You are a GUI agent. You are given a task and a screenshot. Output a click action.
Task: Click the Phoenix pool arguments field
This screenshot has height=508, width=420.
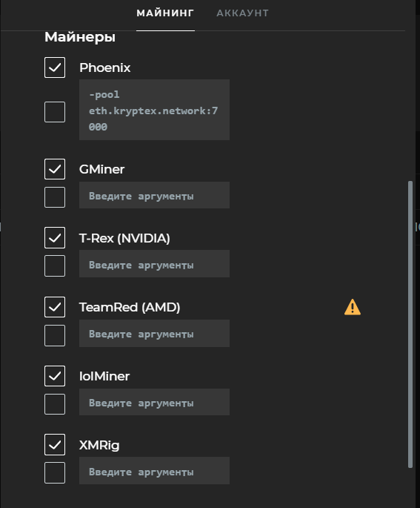154,110
